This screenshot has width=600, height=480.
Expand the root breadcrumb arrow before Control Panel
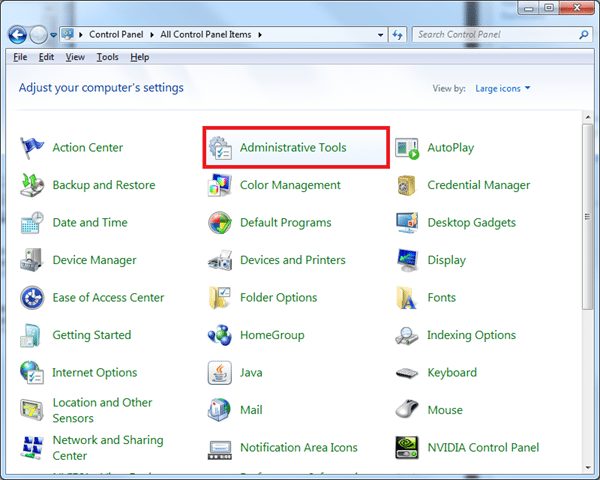(x=81, y=35)
